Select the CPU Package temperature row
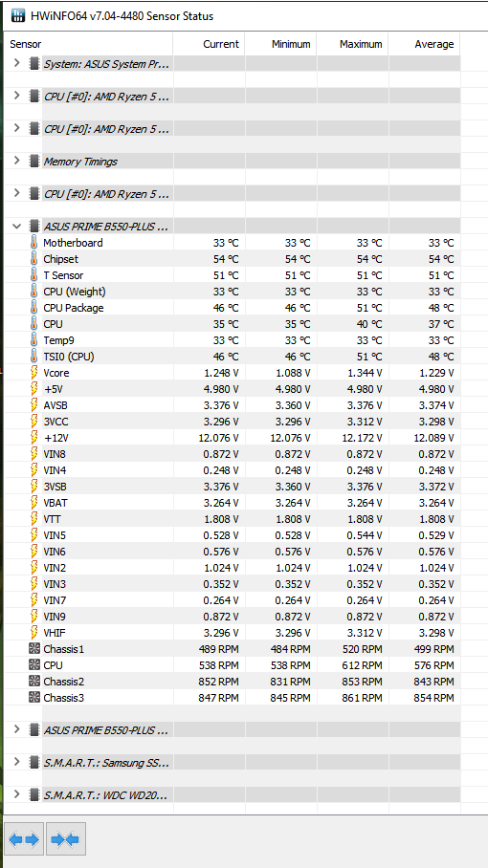 (x=232, y=308)
